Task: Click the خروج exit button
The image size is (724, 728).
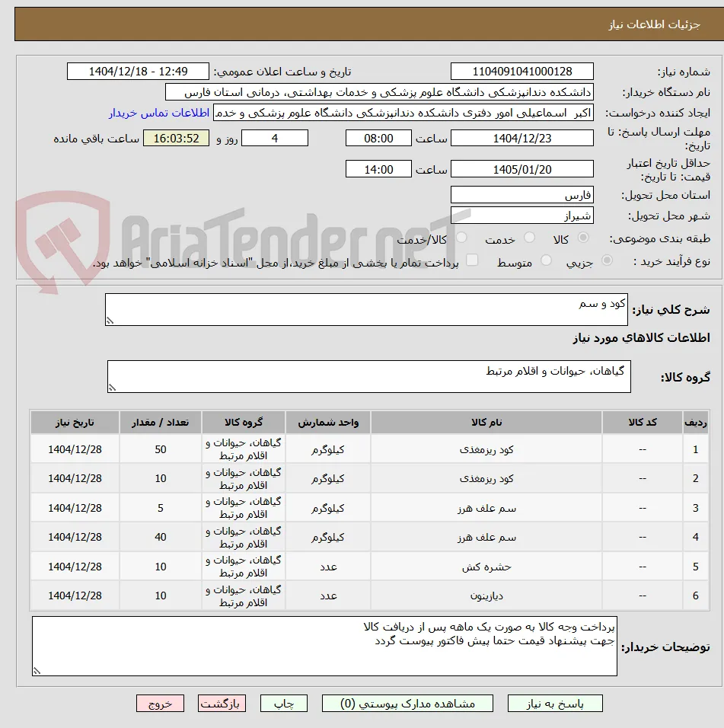Action: tap(160, 704)
